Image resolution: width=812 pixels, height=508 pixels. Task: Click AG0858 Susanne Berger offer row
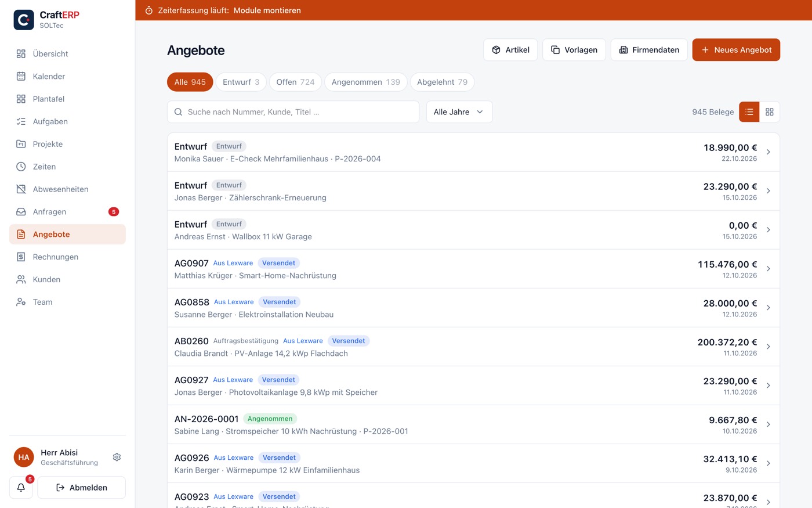point(473,308)
